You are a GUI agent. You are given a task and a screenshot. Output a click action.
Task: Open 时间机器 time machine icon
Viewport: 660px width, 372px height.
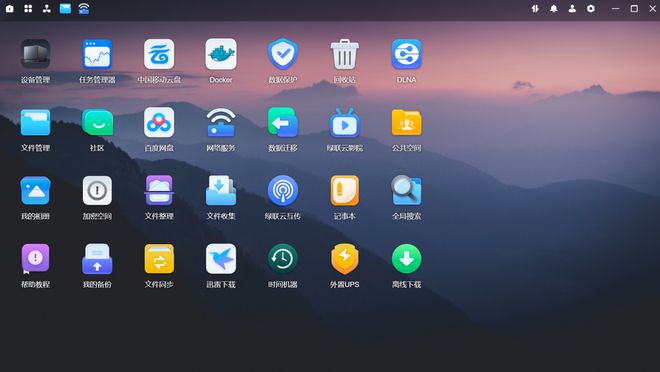pyautogui.click(x=283, y=259)
